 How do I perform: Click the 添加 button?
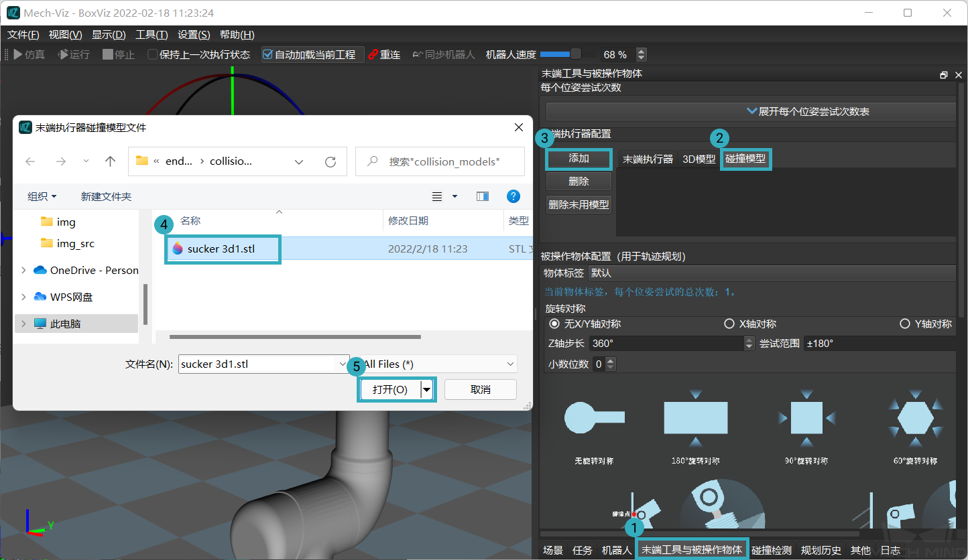579,159
